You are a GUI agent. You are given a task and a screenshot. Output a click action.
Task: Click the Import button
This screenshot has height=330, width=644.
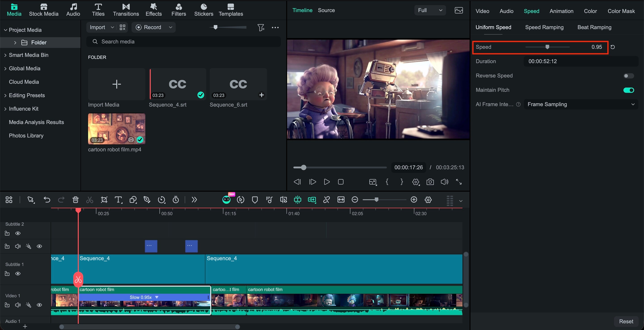97,27
